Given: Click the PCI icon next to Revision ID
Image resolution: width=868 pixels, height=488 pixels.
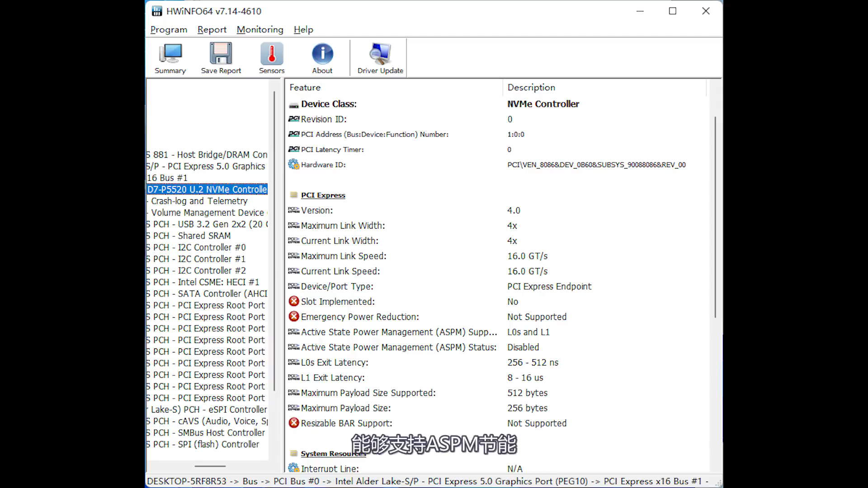Looking at the screenshot, I should [x=294, y=119].
